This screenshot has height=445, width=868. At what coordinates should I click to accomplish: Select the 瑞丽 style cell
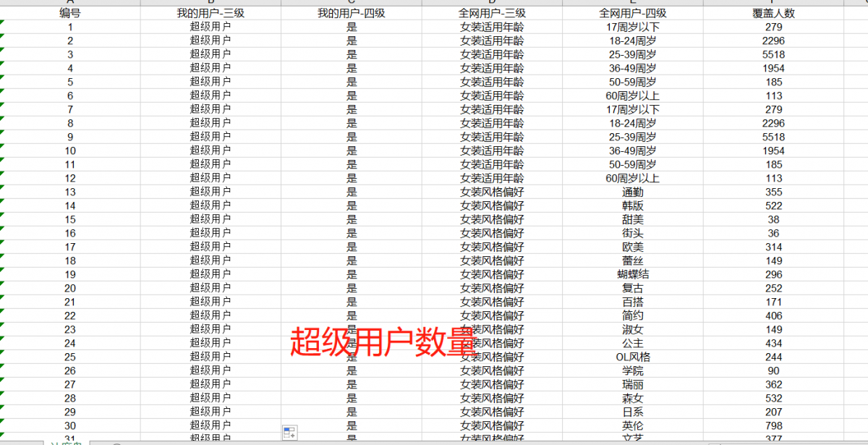(633, 384)
